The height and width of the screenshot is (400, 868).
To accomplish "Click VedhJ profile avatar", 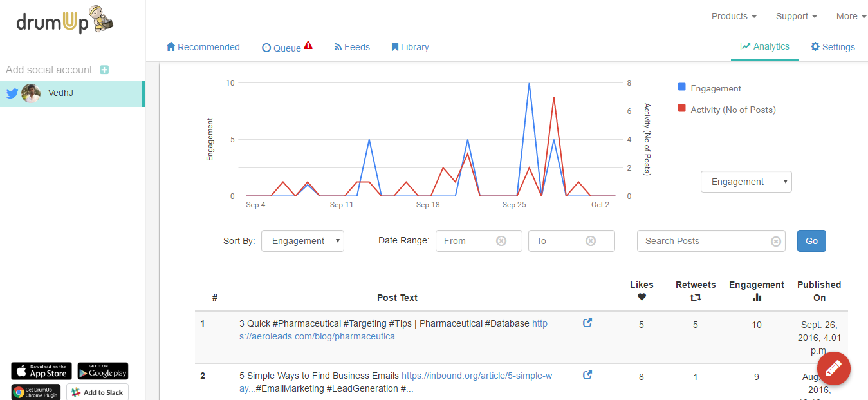I will click(x=31, y=93).
